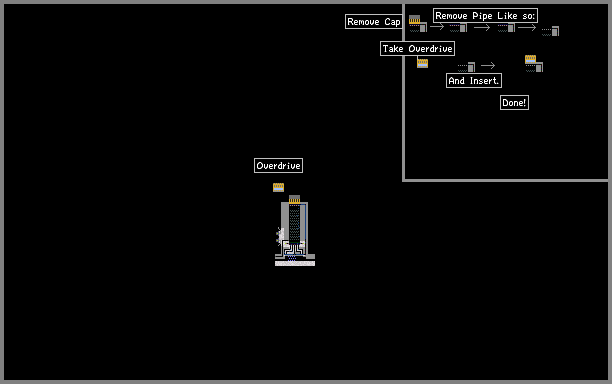Click the third pipe removal step diagram
Viewport: 612px width, 384px height.
coord(506,28)
